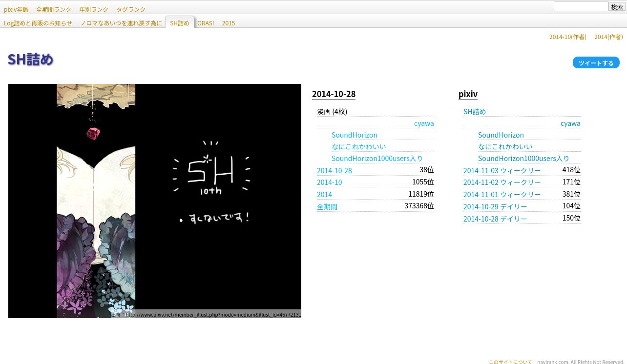Open 2014-10-28 デイリー ranking link
The width and height of the screenshot is (627, 364).
[495, 219]
